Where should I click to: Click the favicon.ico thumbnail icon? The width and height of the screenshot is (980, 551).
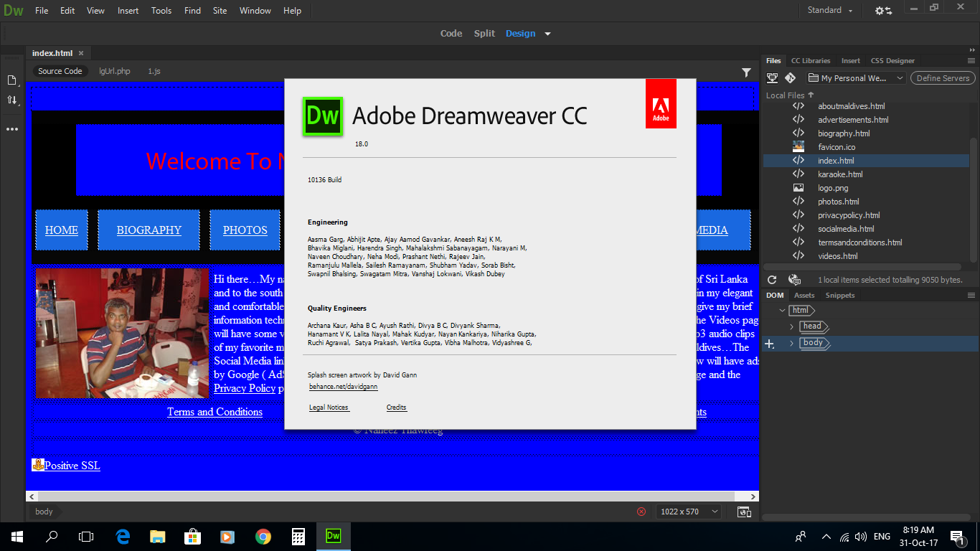[x=798, y=146]
